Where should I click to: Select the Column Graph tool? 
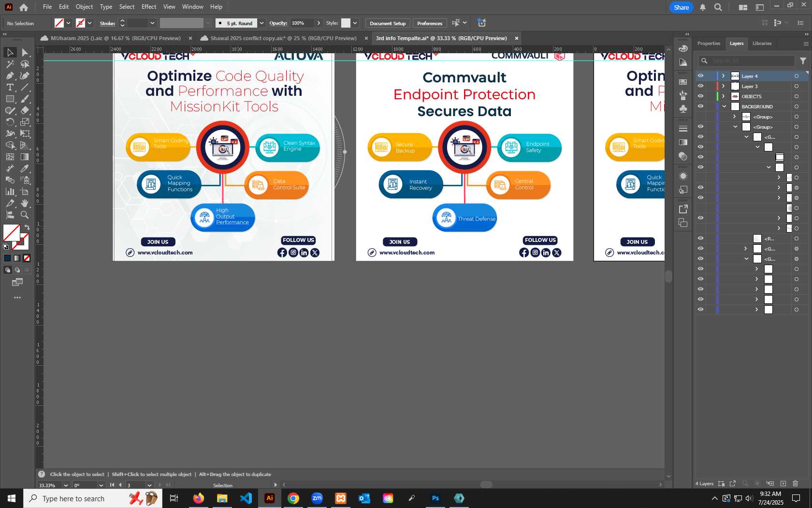(10, 192)
